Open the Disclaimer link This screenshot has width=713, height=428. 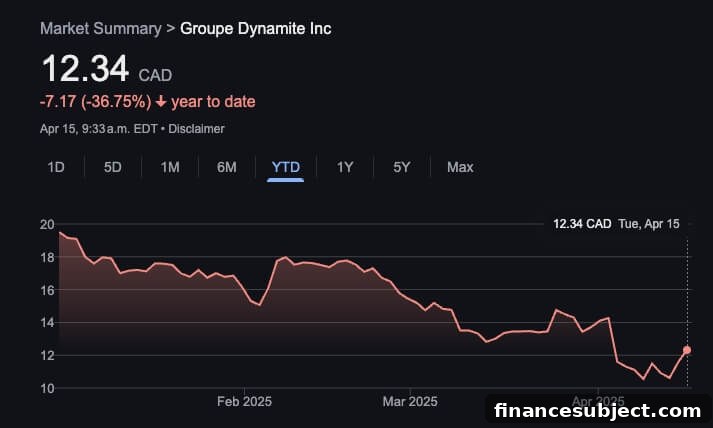pos(196,129)
